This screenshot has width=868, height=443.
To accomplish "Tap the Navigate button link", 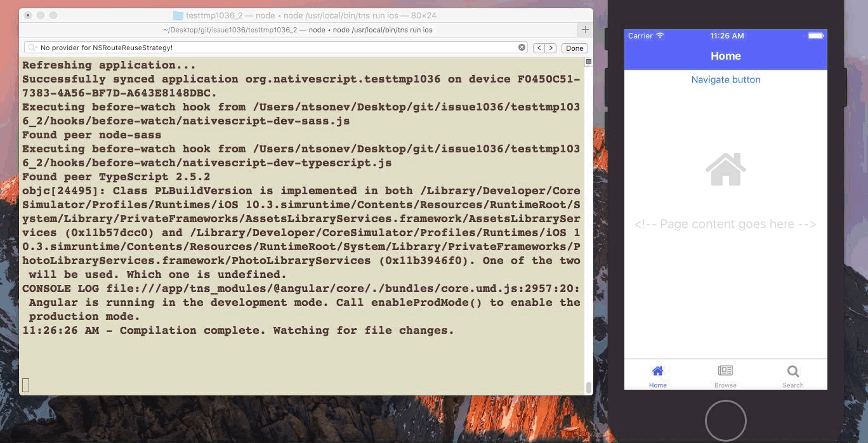I will click(725, 79).
